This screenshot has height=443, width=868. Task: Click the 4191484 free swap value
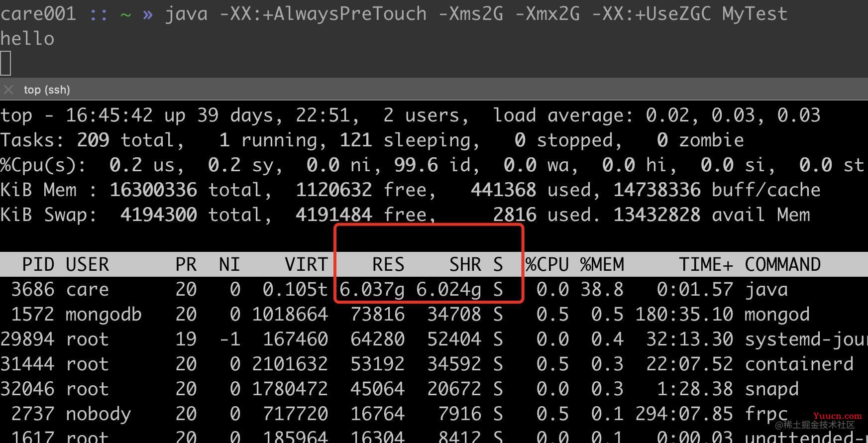334,215
